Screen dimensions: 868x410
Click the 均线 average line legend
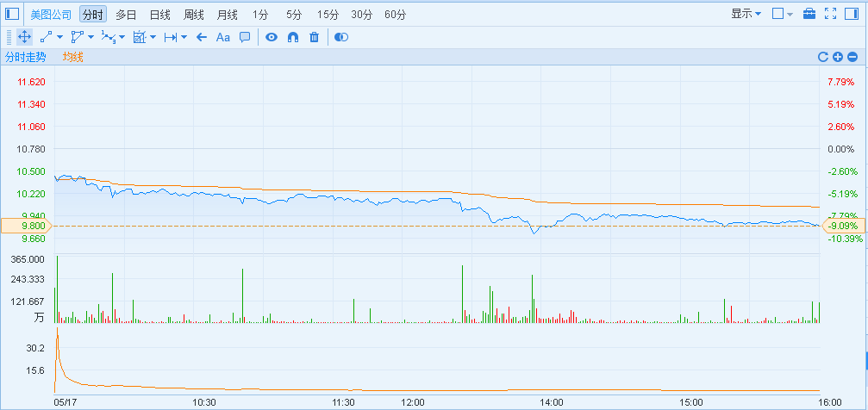pyautogui.click(x=73, y=57)
